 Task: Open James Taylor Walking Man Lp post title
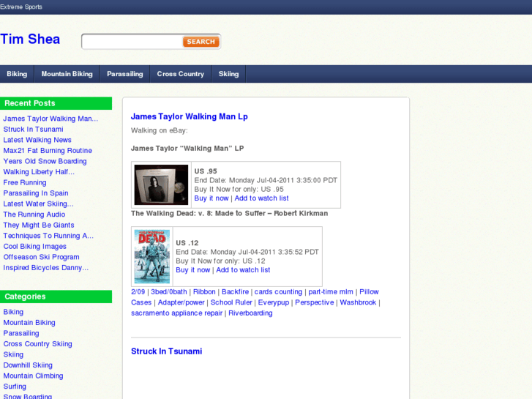[x=190, y=116]
